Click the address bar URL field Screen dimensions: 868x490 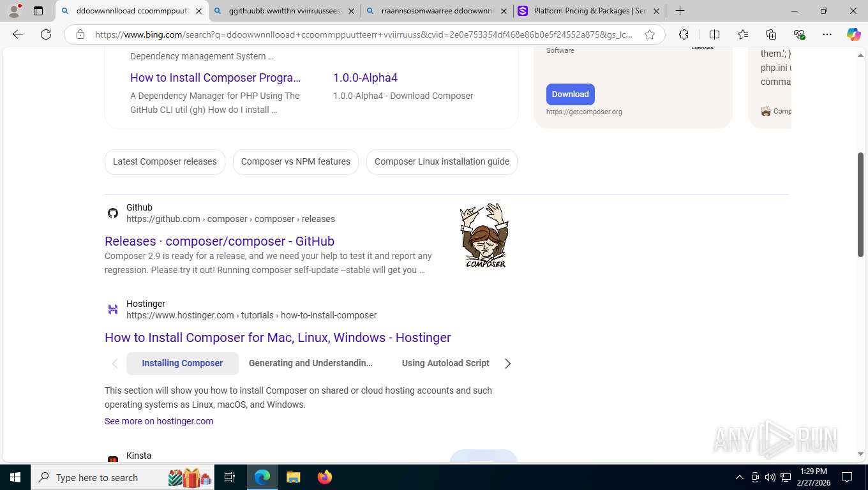364,34
